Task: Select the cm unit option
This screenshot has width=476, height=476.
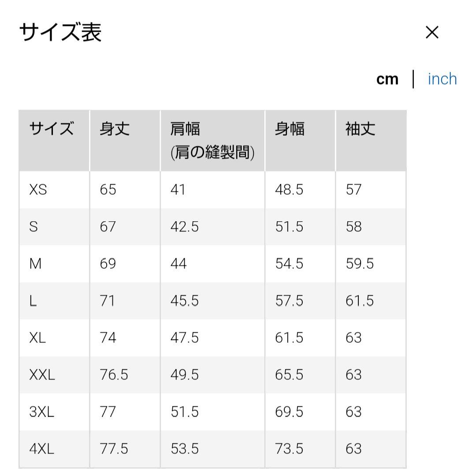Action: tap(387, 79)
